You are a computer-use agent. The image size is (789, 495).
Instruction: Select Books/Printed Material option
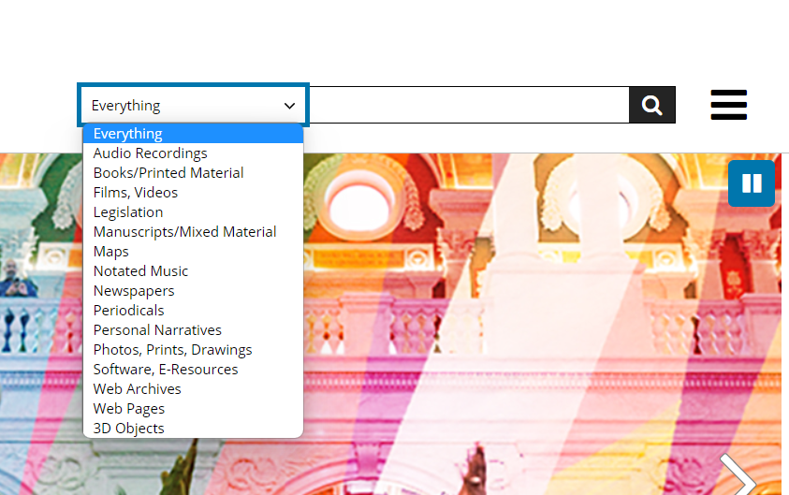[193, 173]
